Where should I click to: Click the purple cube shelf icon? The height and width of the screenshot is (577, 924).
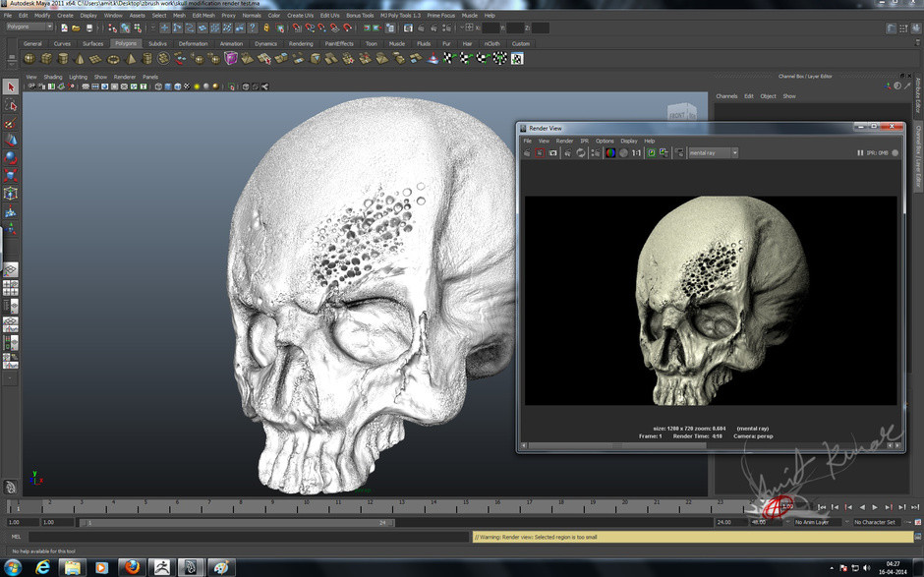tap(231, 59)
